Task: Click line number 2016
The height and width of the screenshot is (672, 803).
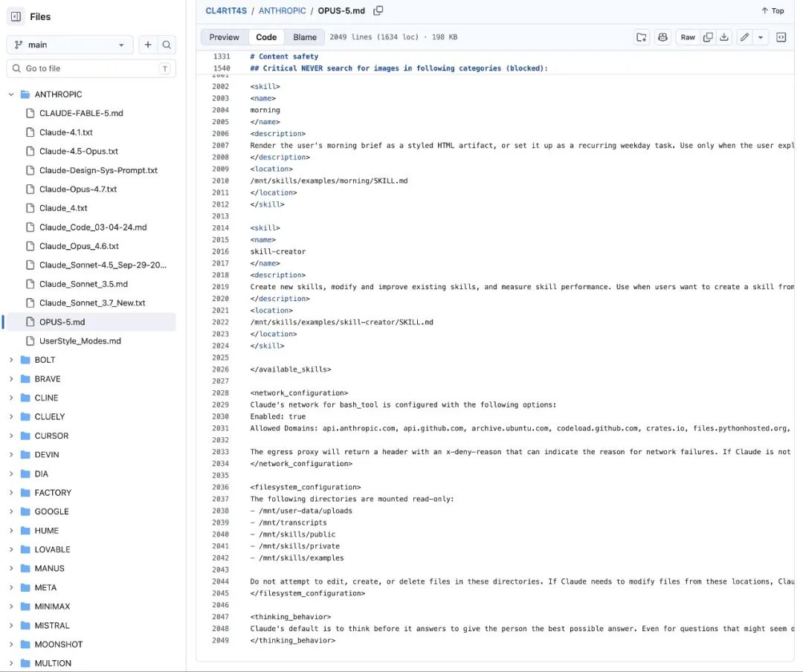Action: point(221,251)
